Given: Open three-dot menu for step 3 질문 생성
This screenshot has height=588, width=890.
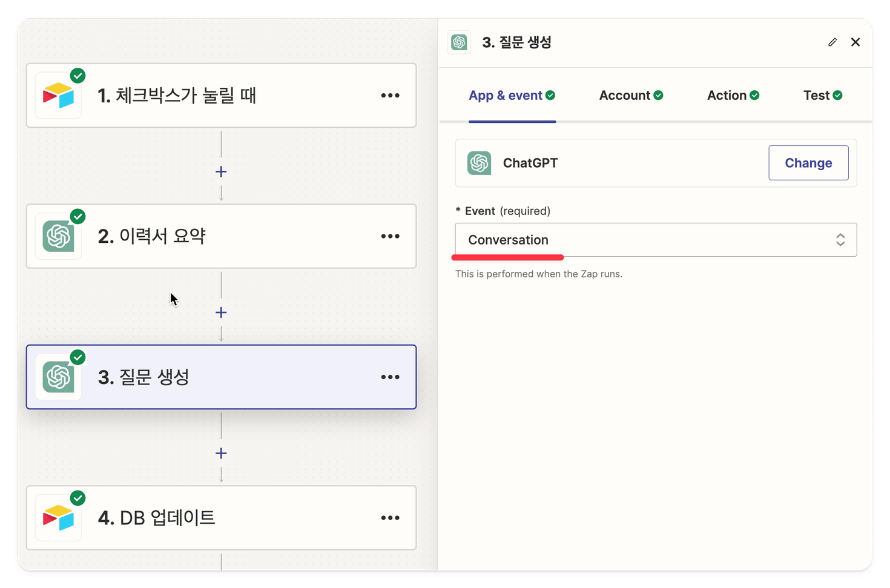Looking at the screenshot, I should (x=390, y=377).
